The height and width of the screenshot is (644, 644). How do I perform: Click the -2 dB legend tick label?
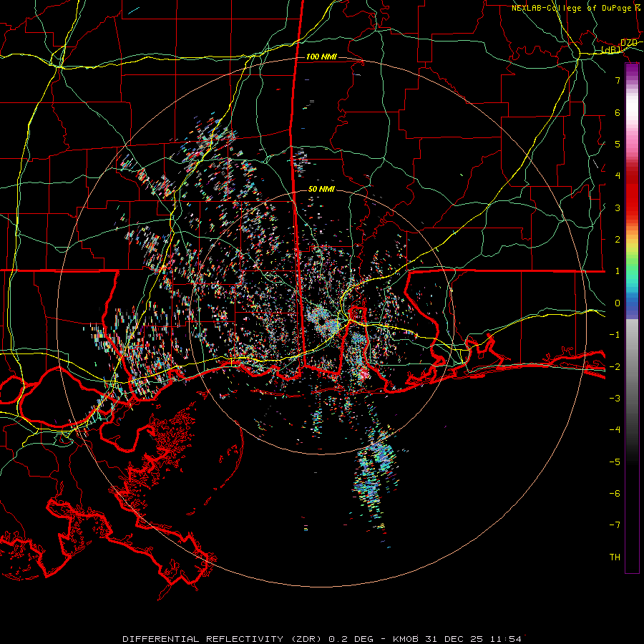(615, 366)
